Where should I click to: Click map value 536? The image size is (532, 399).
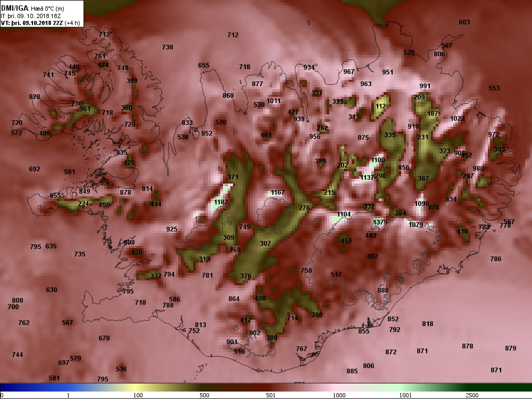pos(121,369)
